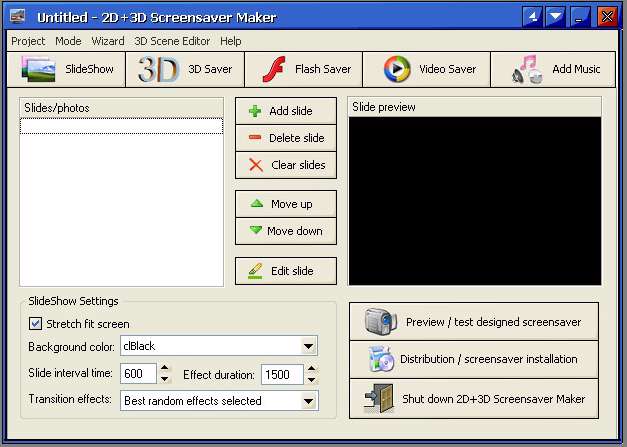
Task: Click the Move up button label
Action: [292, 204]
